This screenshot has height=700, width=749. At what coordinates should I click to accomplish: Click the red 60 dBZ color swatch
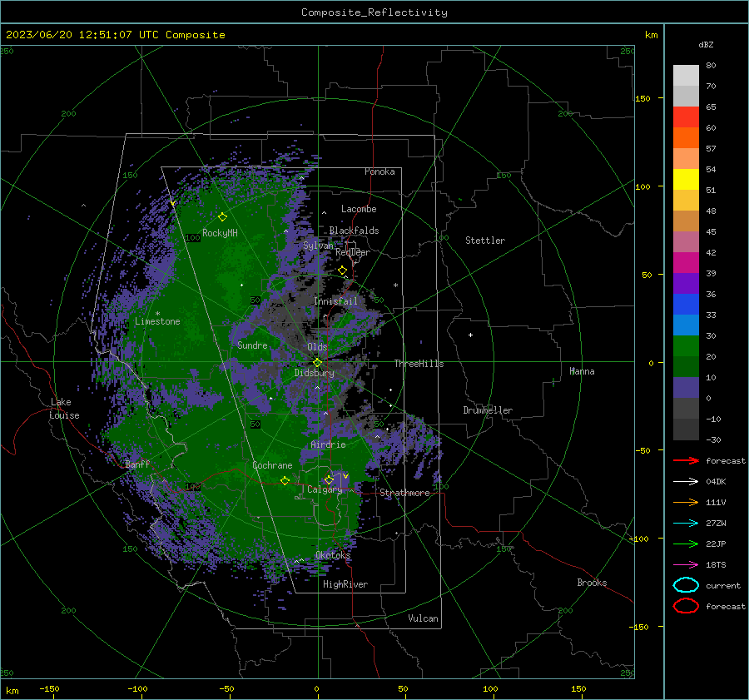pos(686,117)
